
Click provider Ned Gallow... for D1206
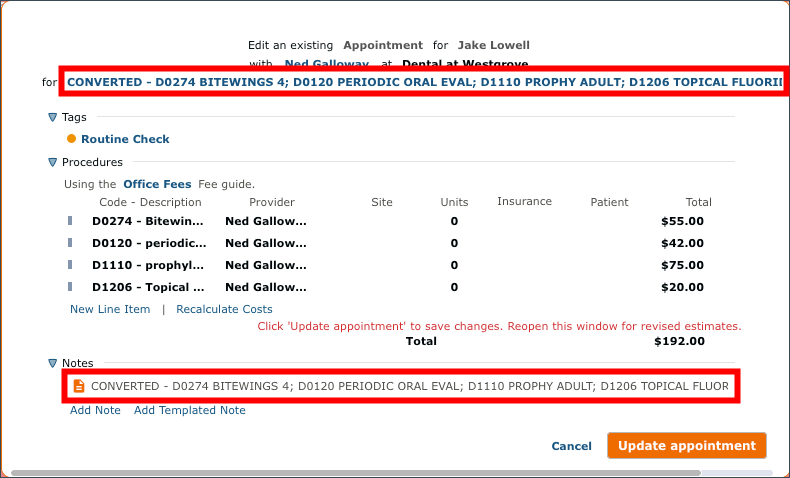click(266, 287)
